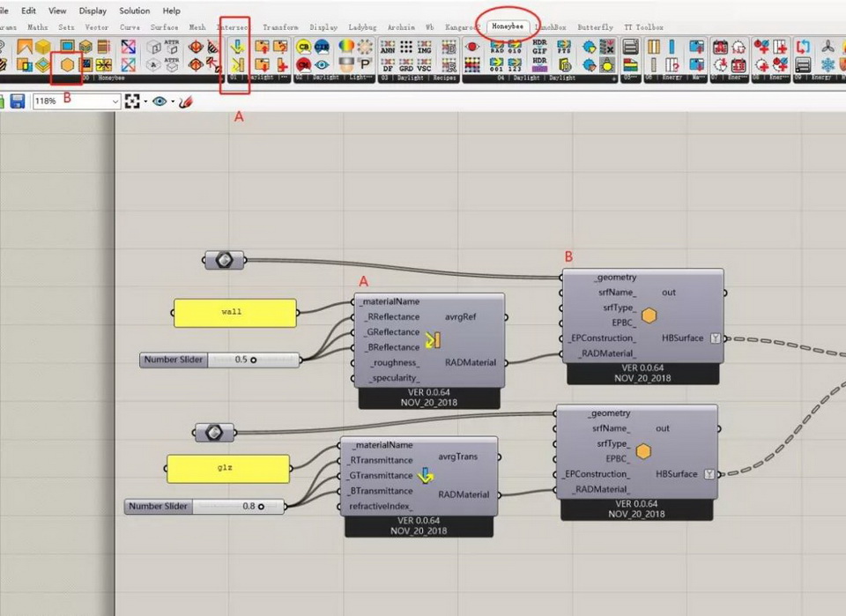846x616 pixels.
Task: Click the Honeybee surface hexagon icon in toolbar
Action: coord(66,65)
